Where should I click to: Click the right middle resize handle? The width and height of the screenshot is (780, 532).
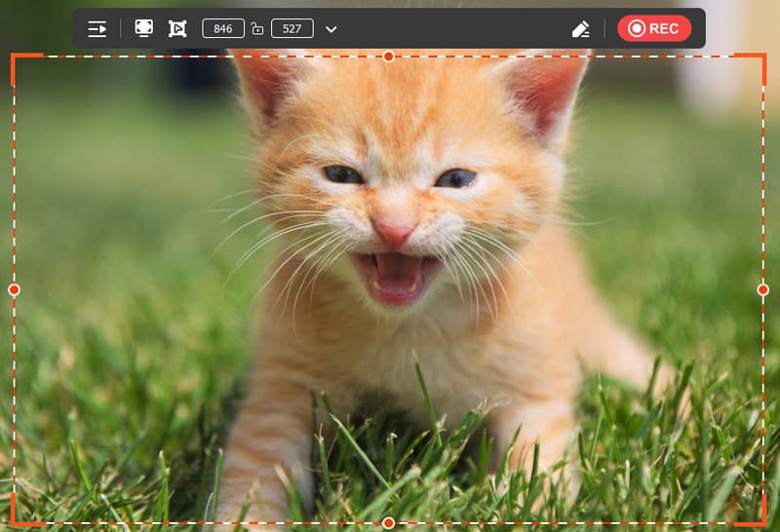762,289
